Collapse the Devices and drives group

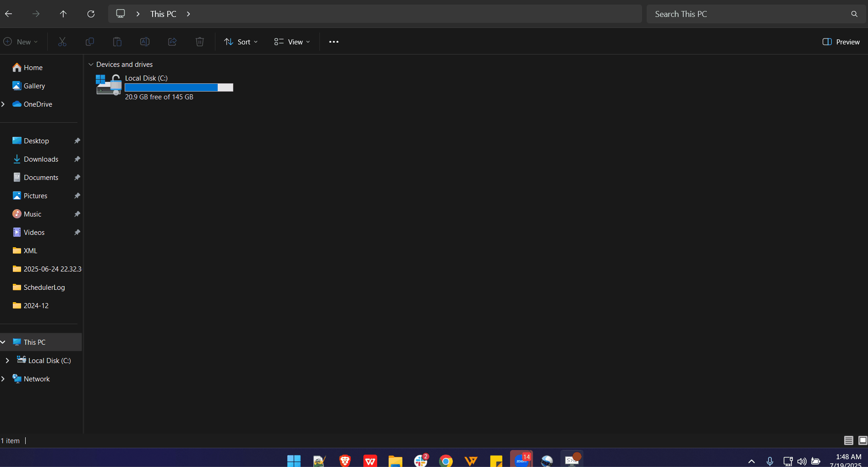(x=91, y=65)
